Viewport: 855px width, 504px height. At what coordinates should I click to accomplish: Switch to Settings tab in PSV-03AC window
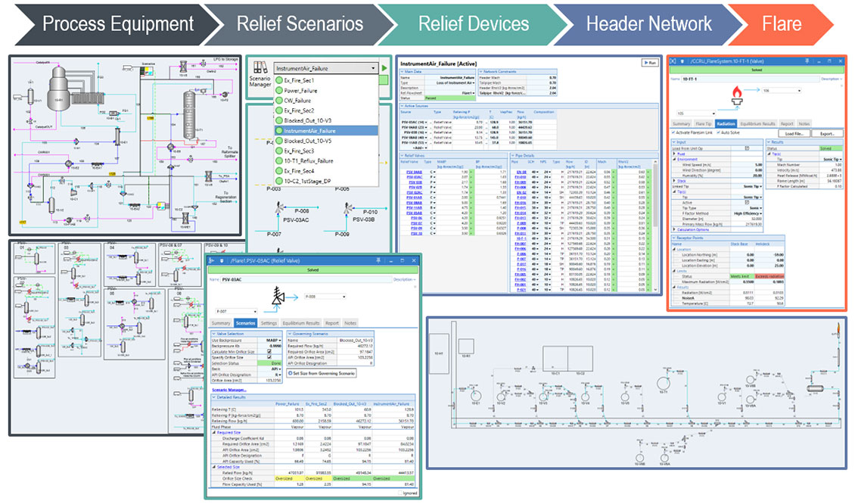click(269, 323)
